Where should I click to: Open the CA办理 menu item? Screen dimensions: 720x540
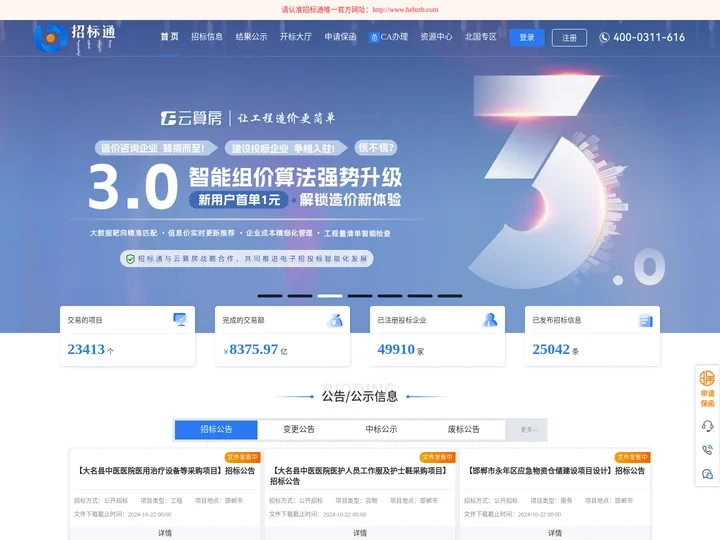tap(389, 37)
